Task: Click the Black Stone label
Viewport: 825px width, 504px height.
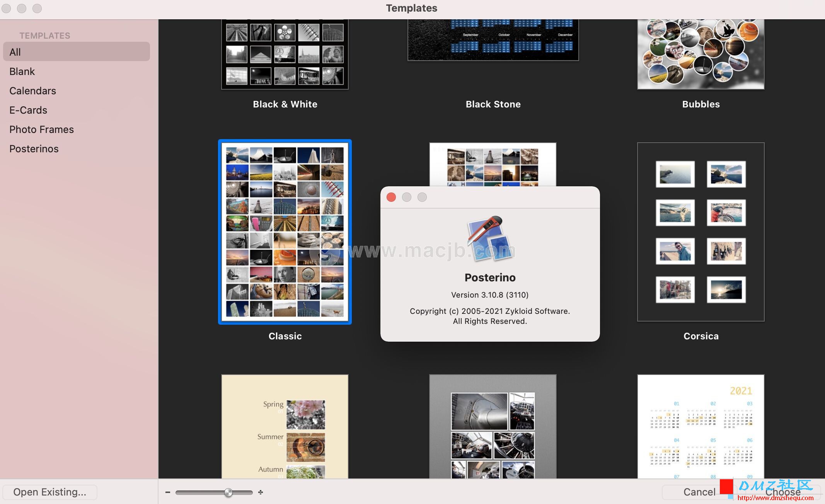Action: click(493, 104)
